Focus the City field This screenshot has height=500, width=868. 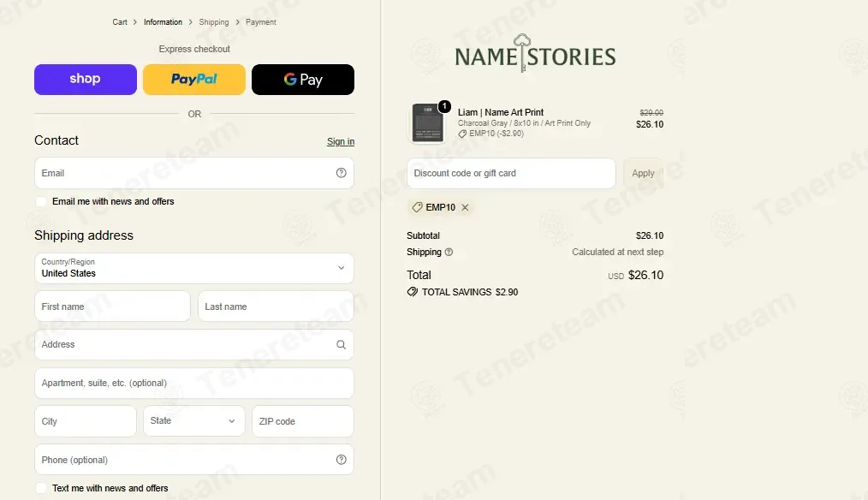86,421
